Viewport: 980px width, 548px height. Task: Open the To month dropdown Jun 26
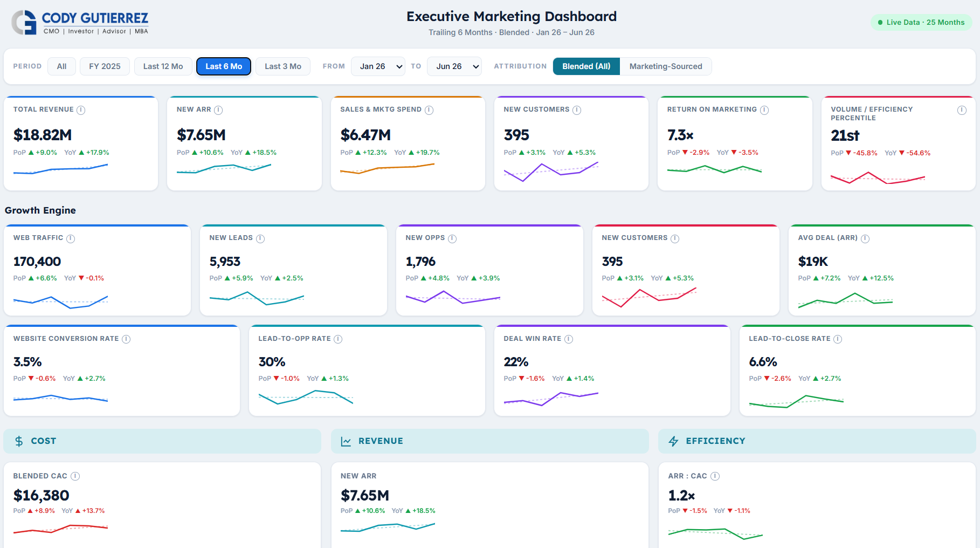click(x=454, y=66)
